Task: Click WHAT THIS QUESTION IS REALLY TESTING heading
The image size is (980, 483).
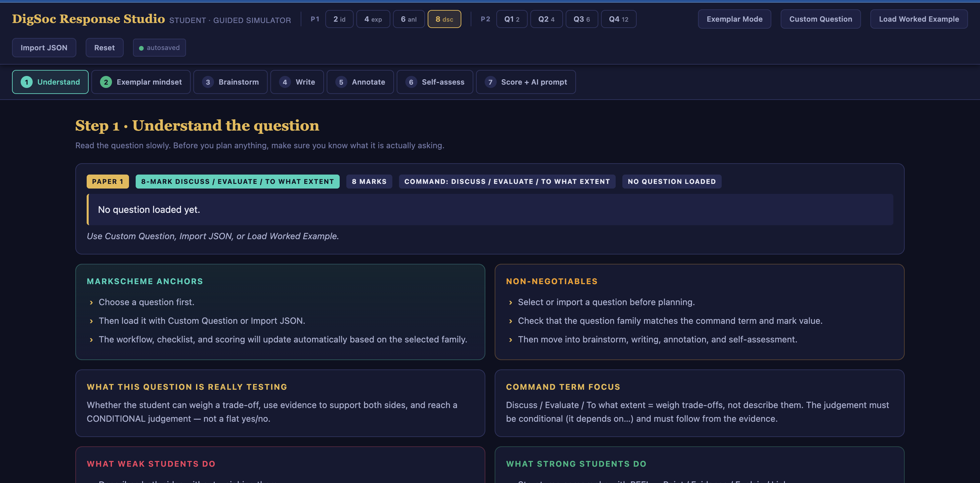Action: (187, 387)
